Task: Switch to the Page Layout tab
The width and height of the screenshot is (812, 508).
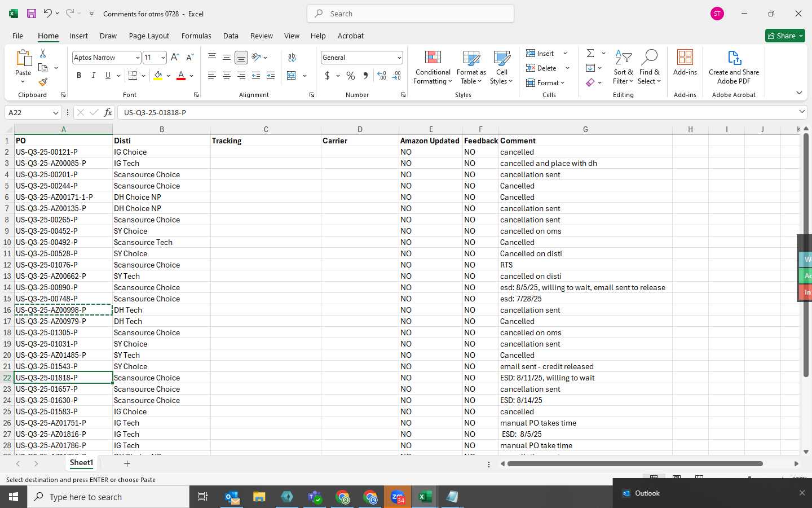Action: (x=149, y=36)
